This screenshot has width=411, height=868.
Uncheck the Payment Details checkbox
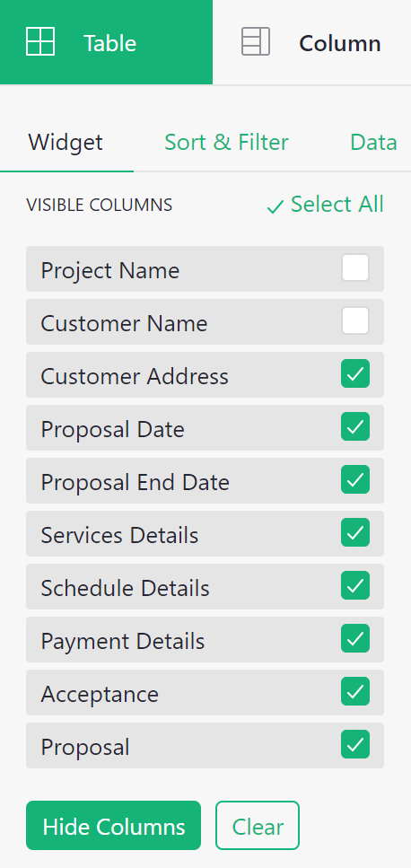[355, 639]
